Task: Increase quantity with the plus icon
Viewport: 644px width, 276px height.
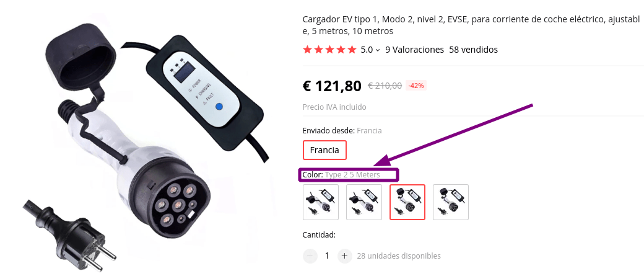Action: (344, 256)
